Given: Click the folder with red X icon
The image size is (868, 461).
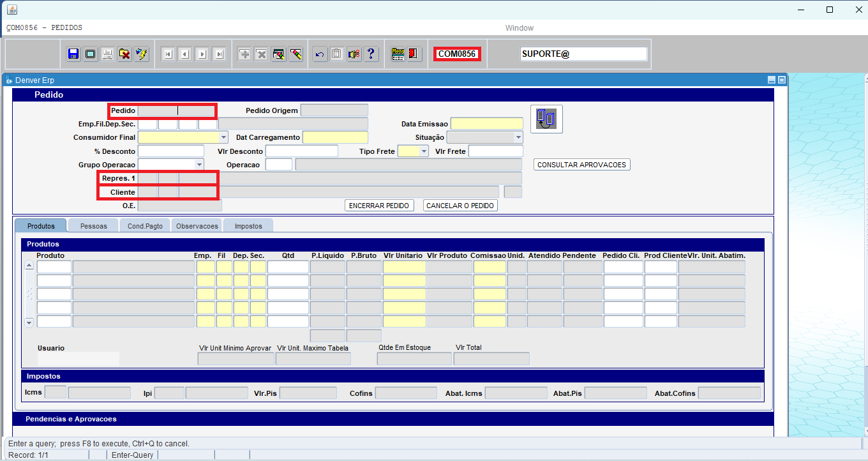Looking at the screenshot, I should [x=125, y=54].
